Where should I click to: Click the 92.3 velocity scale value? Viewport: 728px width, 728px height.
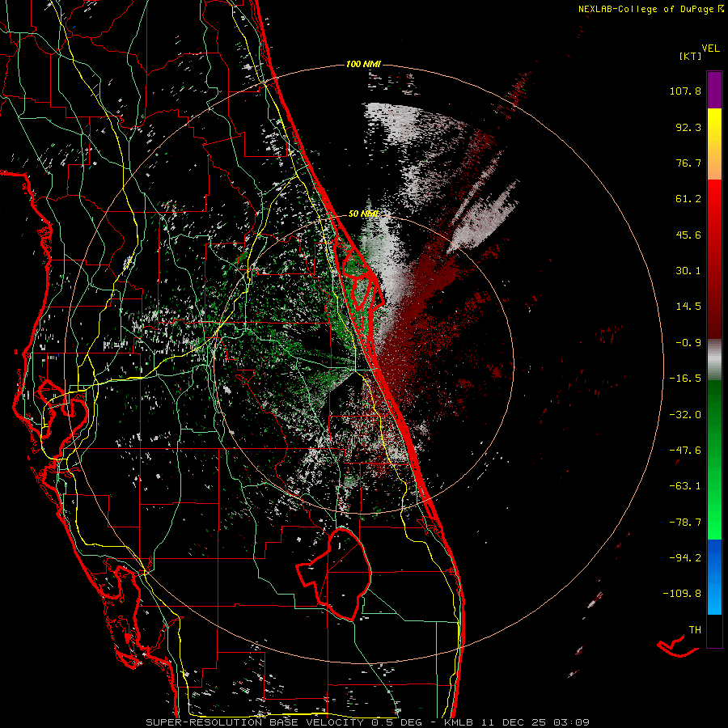688,127
